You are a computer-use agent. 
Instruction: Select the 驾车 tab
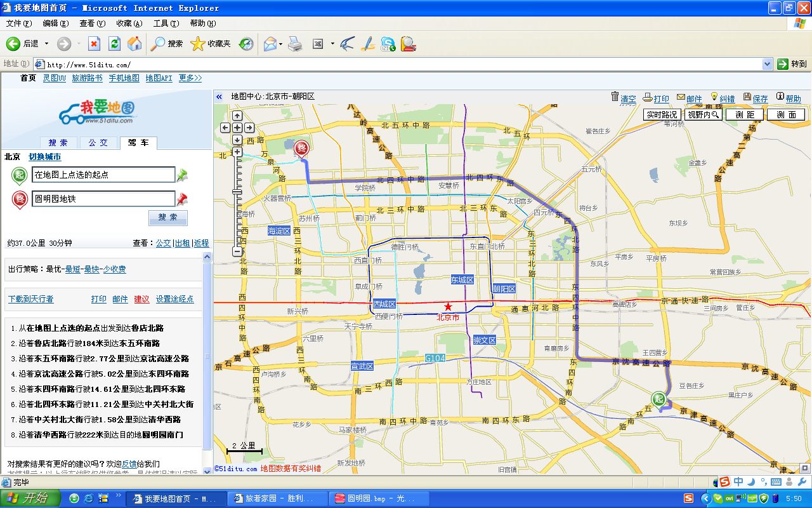tap(138, 143)
